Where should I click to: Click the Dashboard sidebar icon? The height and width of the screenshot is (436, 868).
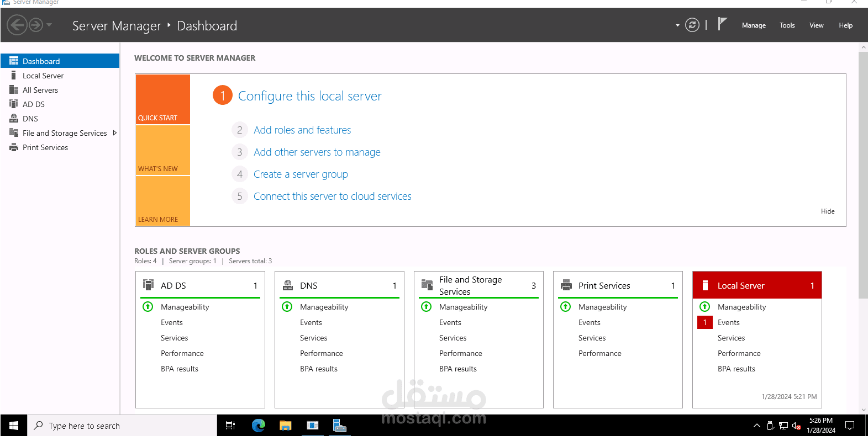14,61
